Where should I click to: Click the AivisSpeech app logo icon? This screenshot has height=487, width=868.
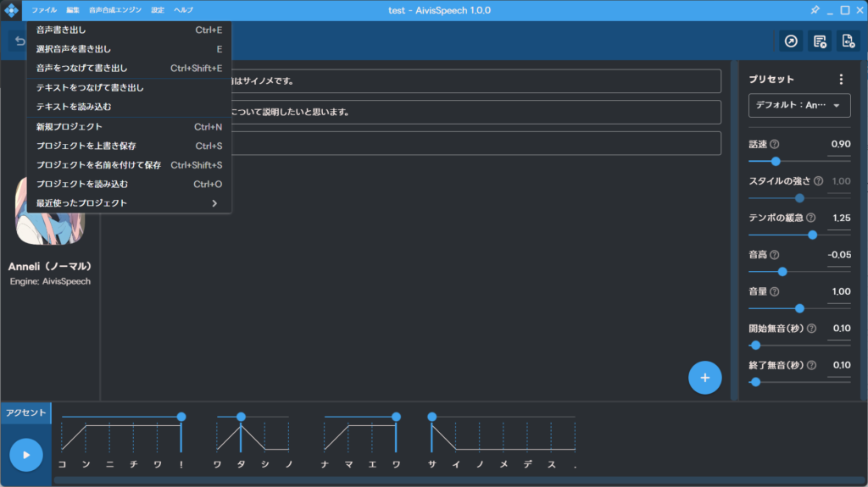point(11,10)
